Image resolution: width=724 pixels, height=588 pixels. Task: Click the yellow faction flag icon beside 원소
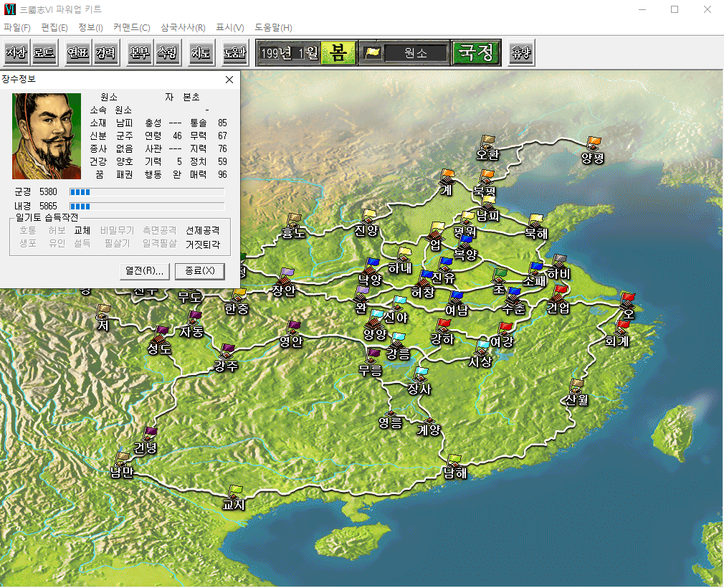coord(373,52)
